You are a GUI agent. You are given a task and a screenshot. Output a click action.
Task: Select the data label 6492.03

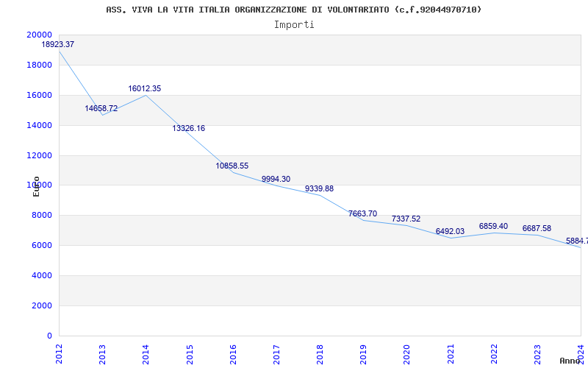point(450,231)
